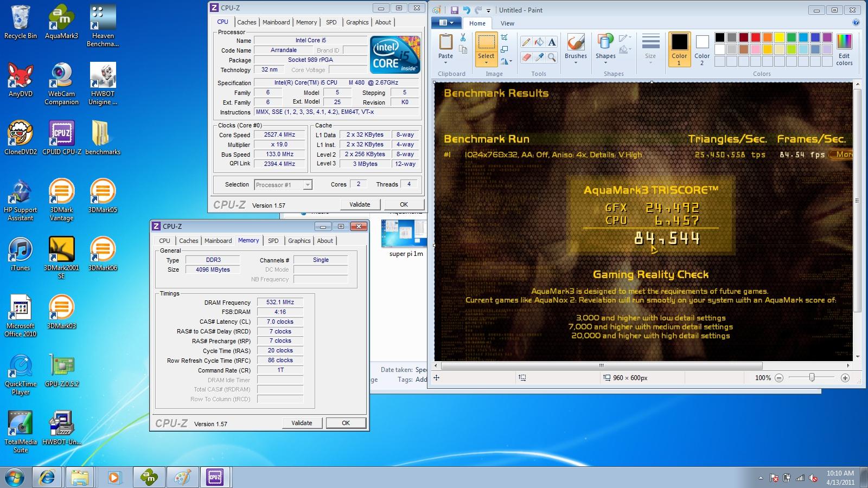Switch to Caches tab in top CPU-Z window
Screen dimensions: 868x488
coord(246,22)
